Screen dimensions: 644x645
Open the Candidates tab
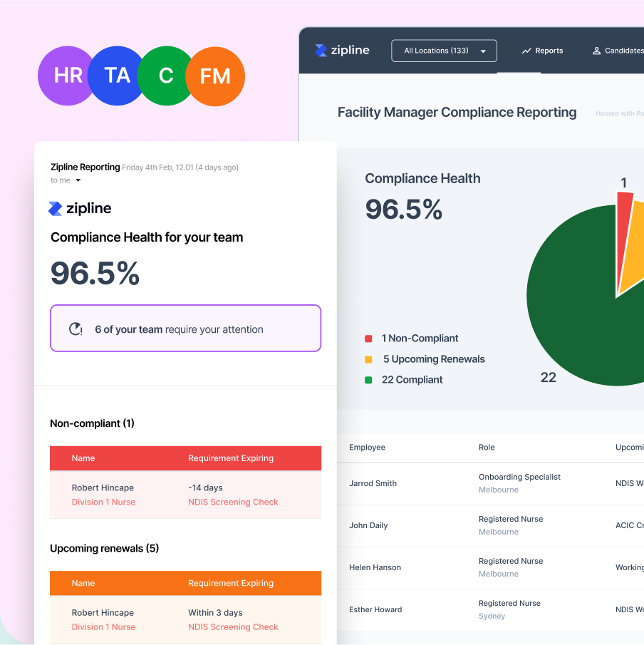coord(618,51)
